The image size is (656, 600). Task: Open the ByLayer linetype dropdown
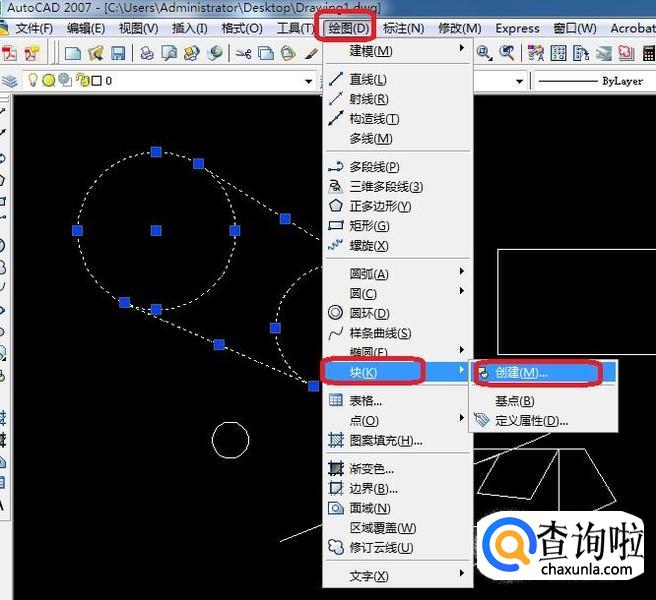[595, 81]
